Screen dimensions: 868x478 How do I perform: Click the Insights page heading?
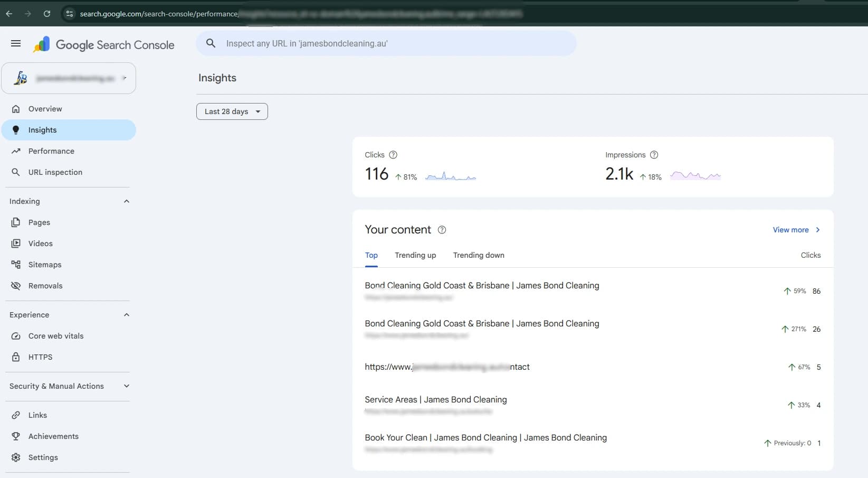pyautogui.click(x=217, y=78)
